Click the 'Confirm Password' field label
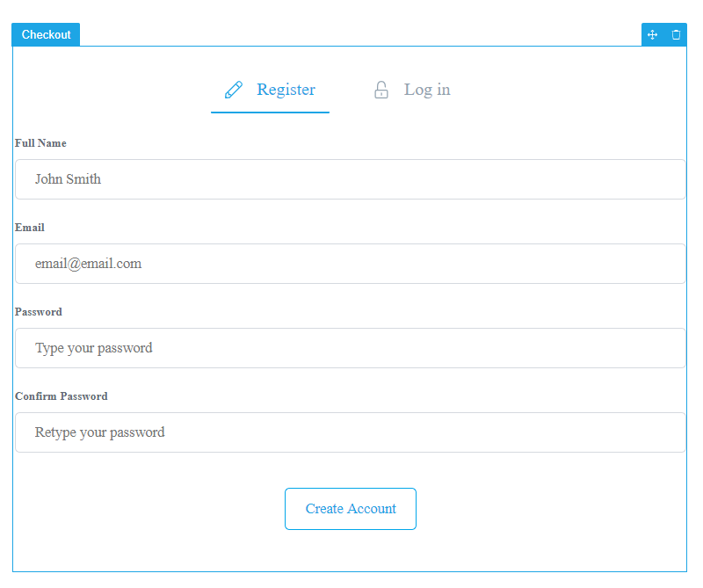Image resolution: width=703 pixels, height=588 pixels. point(62,396)
